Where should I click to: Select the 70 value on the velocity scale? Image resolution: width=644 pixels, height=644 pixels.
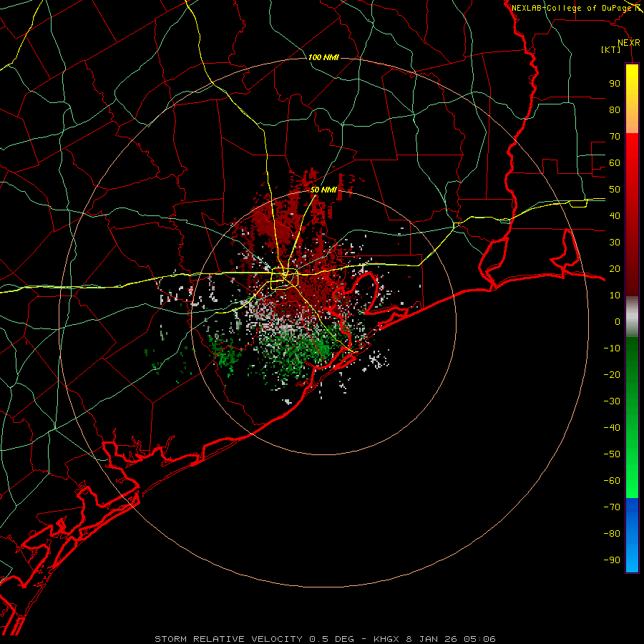(x=615, y=137)
